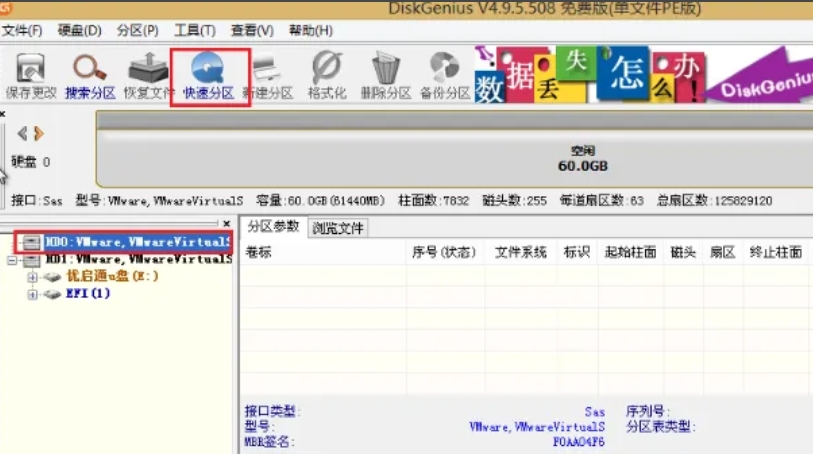Select EFI(1) partition in tree
This screenshot has width=813, height=454.
[x=88, y=293]
